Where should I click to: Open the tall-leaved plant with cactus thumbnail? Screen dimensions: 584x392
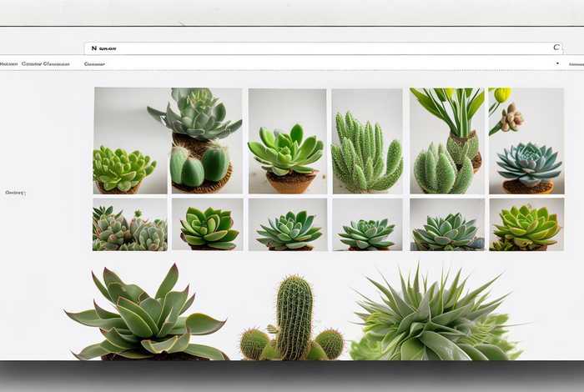point(447,141)
